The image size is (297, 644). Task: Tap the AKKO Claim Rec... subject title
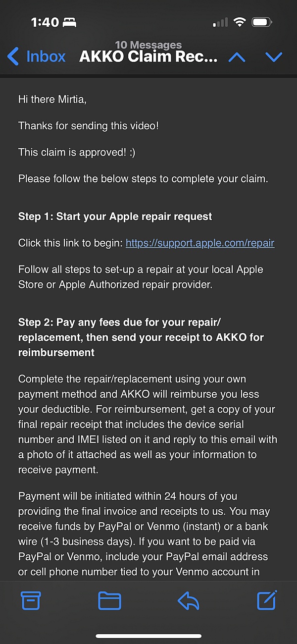point(148,57)
